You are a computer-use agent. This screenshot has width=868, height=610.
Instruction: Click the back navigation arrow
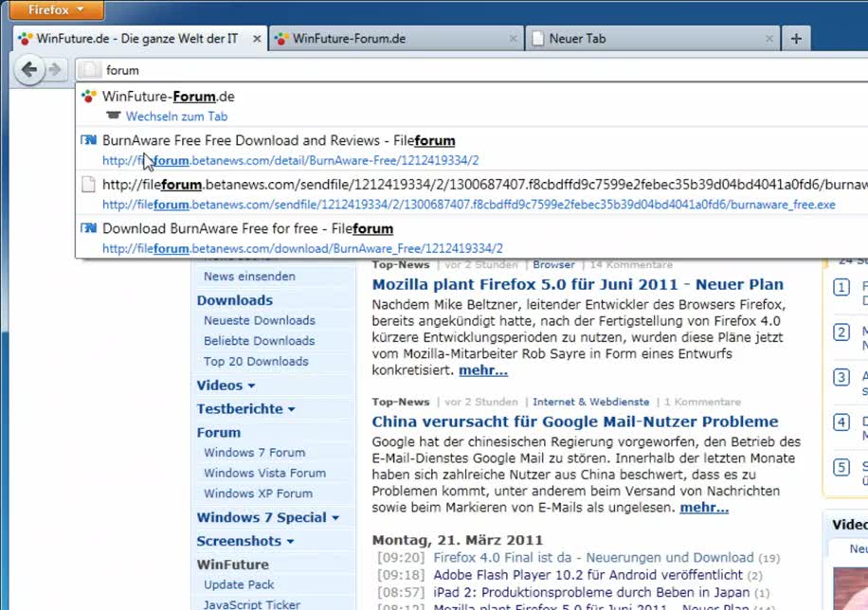(28, 69)
